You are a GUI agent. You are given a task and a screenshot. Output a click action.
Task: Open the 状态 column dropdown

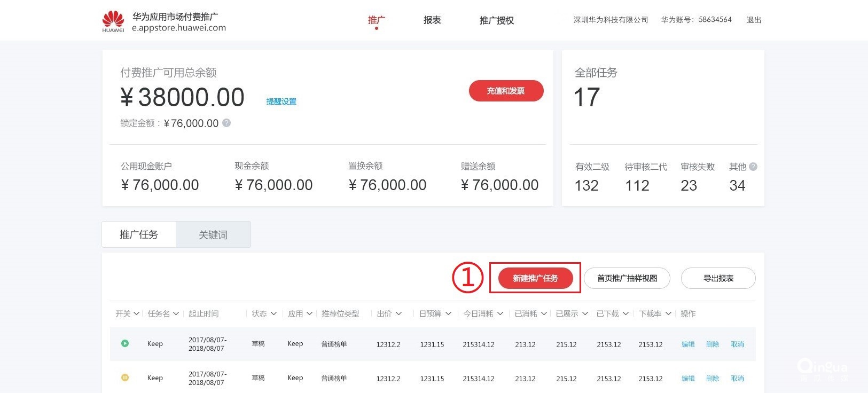pos(273,314)
